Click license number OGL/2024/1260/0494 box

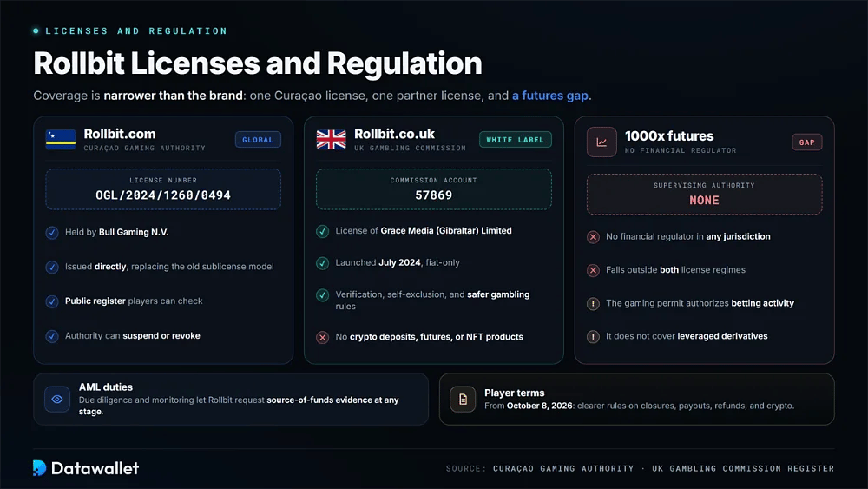coord(163,189)
